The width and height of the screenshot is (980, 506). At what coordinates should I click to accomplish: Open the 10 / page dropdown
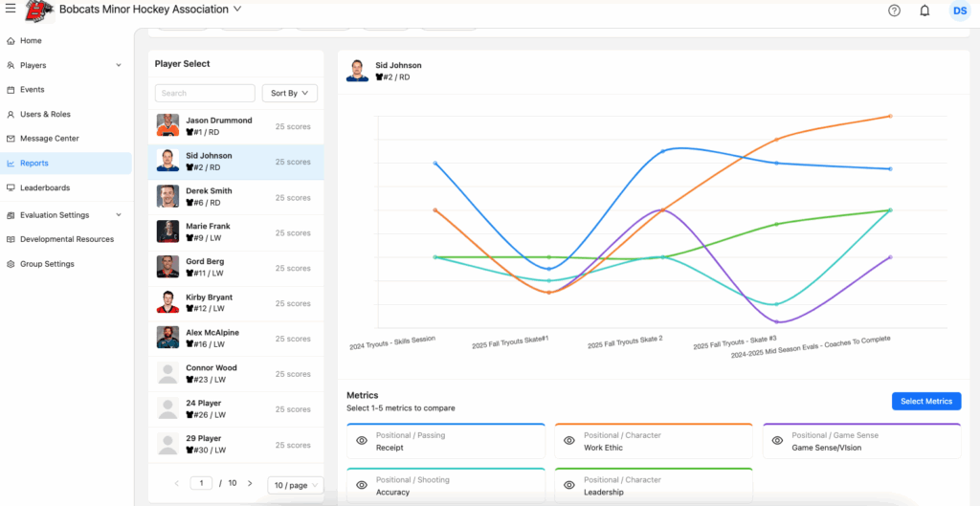(295, 485)
